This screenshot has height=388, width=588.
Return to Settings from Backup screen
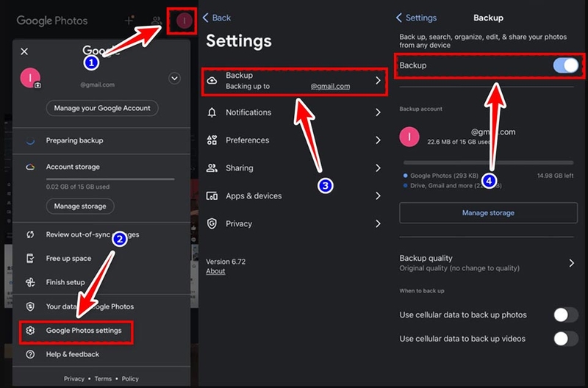click(416, 18)
